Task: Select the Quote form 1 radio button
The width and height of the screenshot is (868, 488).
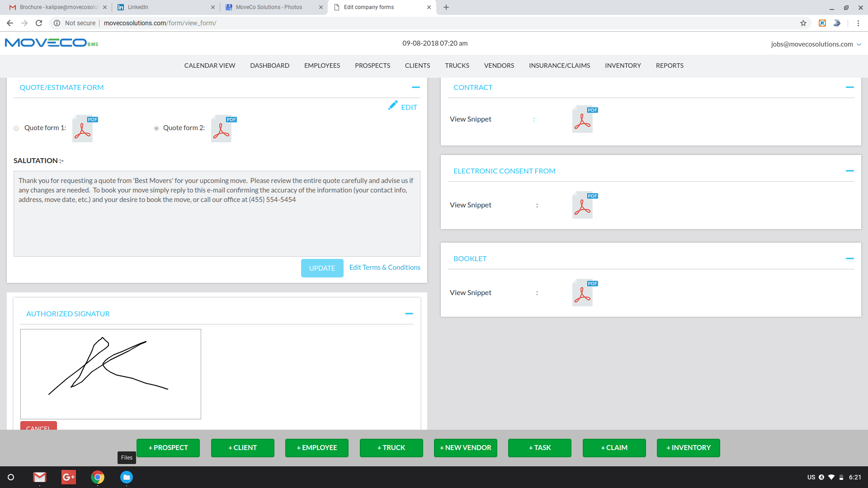Action: pos(16,128)
